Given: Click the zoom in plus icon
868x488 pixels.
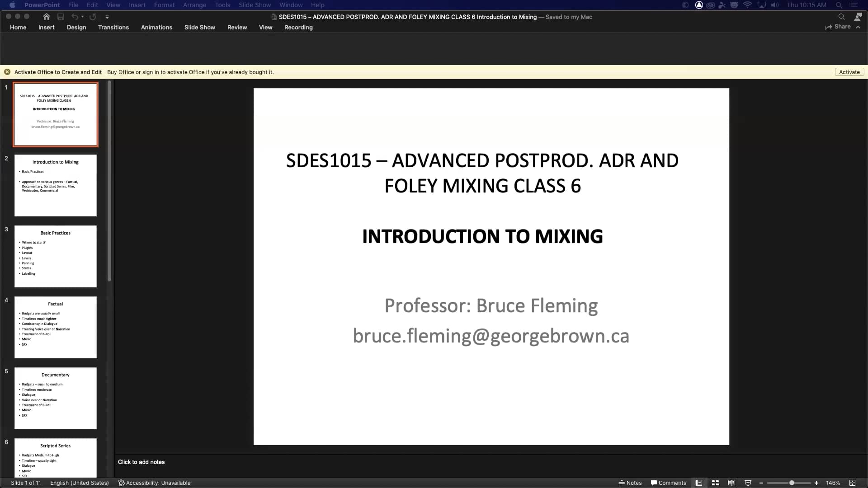Looking at the screenshot, I should pos(816,483).
